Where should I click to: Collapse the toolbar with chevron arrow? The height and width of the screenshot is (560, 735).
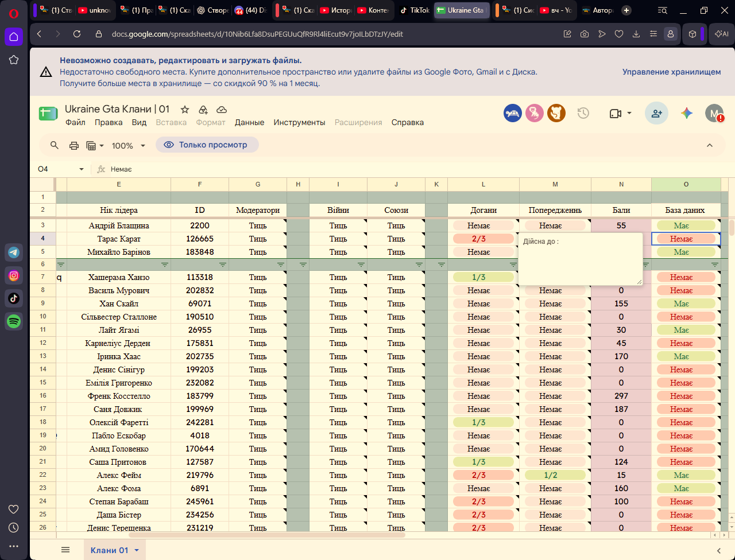[x=710, y=145]
